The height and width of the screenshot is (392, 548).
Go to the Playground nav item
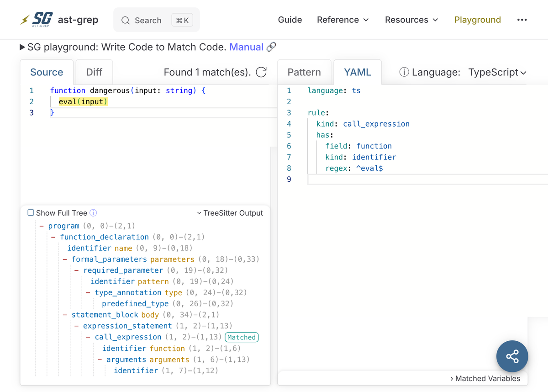point(478,20)
